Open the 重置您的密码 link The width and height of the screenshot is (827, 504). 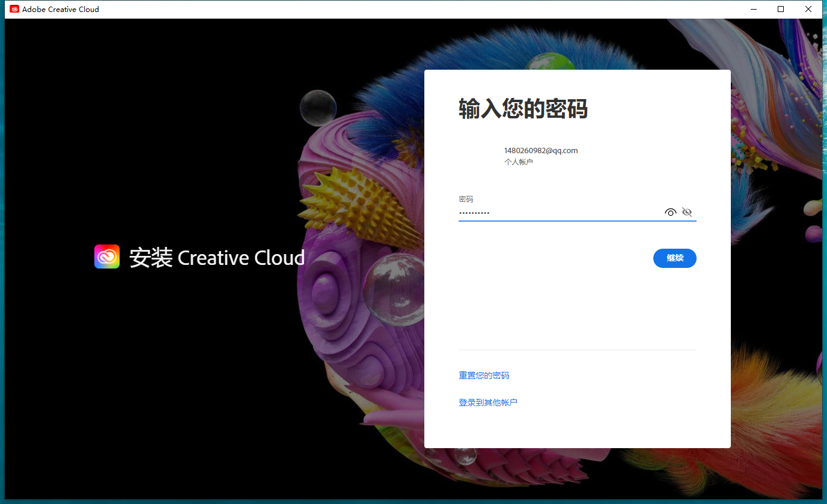[x=483, y=375]
